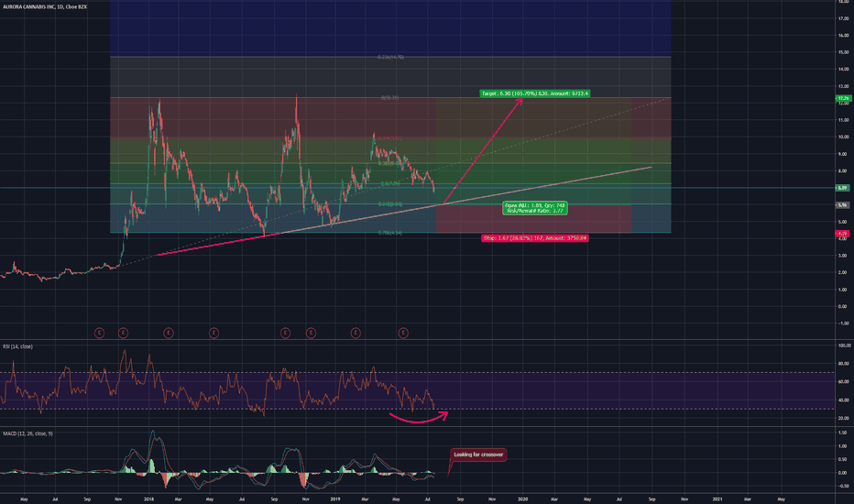Click the 2018 label on the time axis
The height and width of the screenshot is (504, 854).
[149, 499]
